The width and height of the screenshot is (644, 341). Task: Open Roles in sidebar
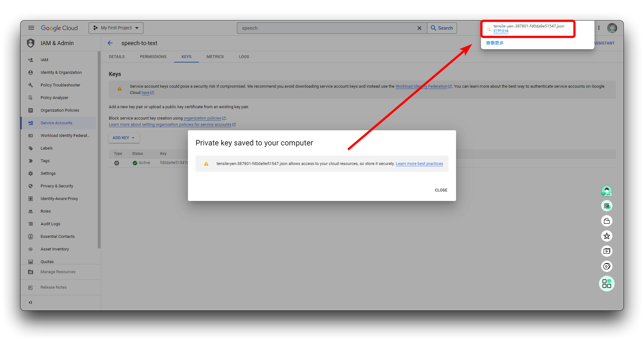pyautogui.click(x=59, y=211)
